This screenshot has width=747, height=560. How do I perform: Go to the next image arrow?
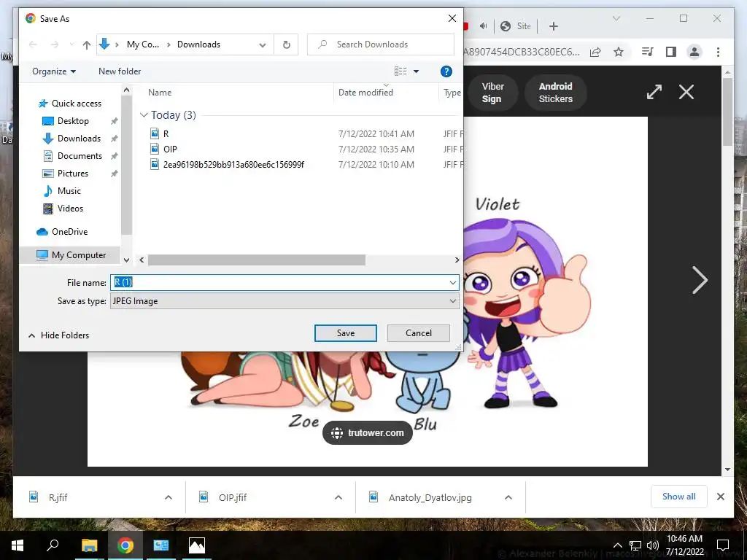[700, 280]
